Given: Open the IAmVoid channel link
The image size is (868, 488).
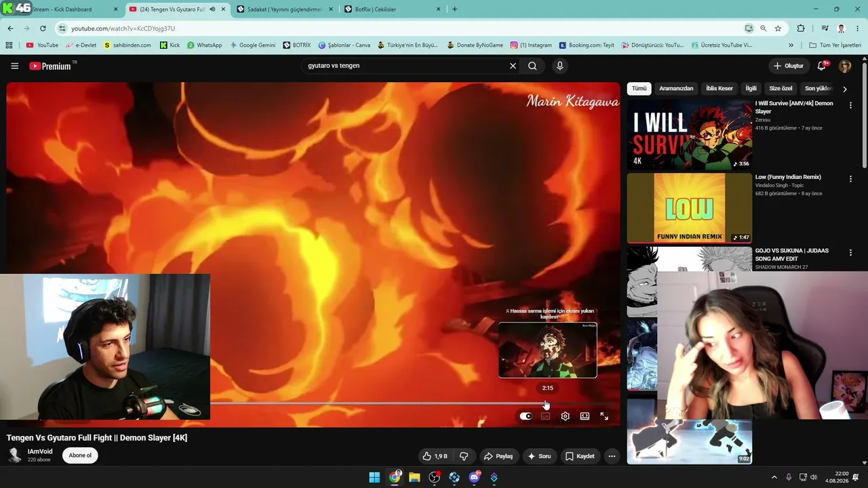Looking at the screenshot, I should tap(40, 451).
